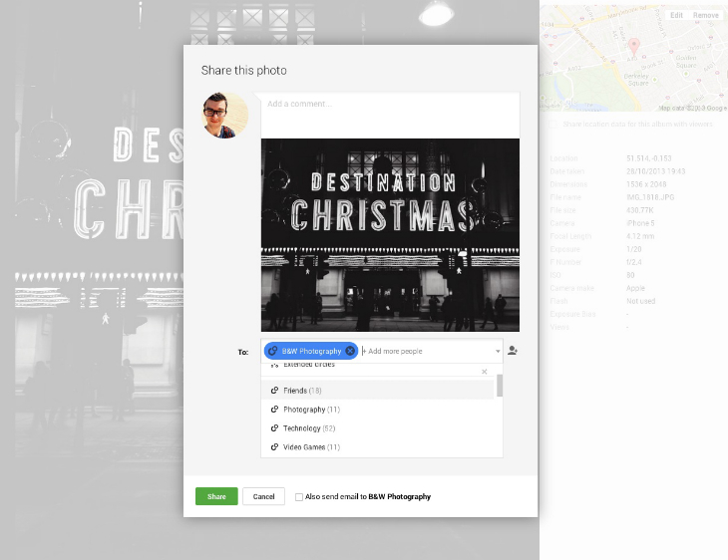Click Remove on the map panel
The height and width of the screenshot is (560, 728).
click(x=706, y=15)
